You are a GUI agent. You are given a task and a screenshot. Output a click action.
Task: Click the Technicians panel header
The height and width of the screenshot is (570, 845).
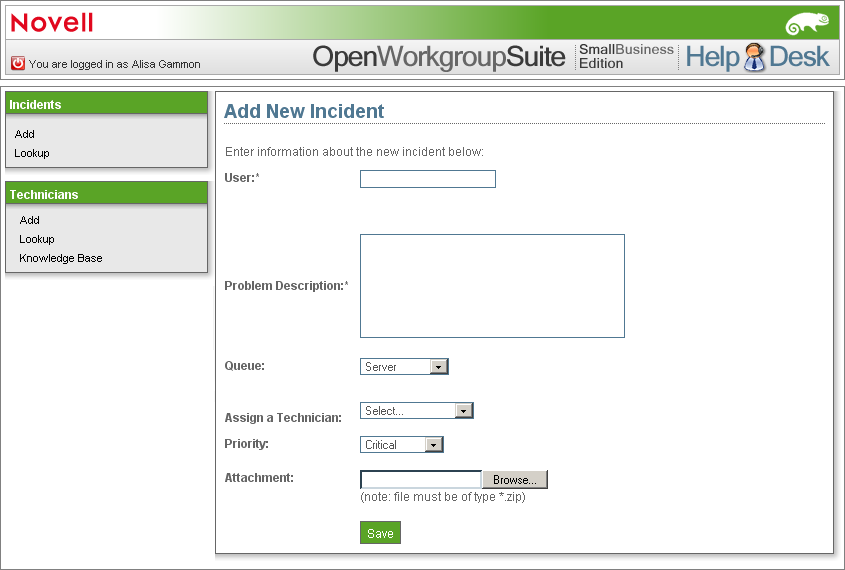click(x=106, y=193)
